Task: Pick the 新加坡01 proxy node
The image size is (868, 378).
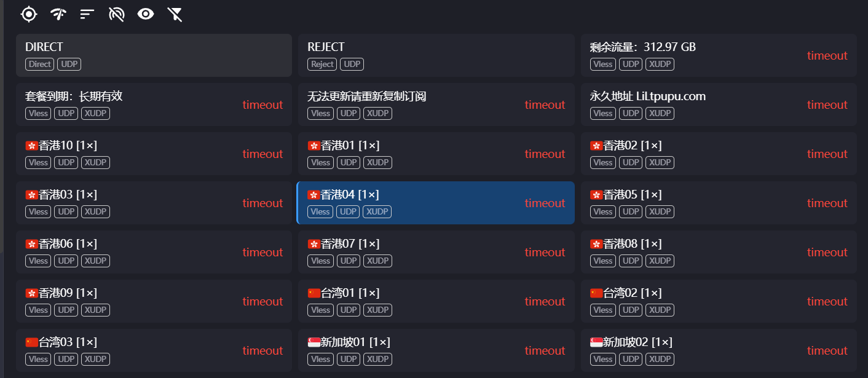Action: pos(418,350)
